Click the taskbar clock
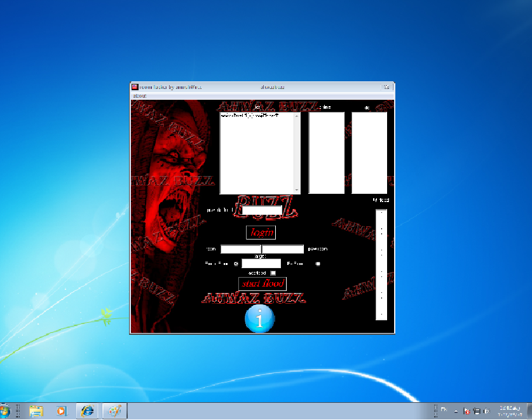Image resolution: width=532 pixels, height=420 pixels. tap(510, 411)
